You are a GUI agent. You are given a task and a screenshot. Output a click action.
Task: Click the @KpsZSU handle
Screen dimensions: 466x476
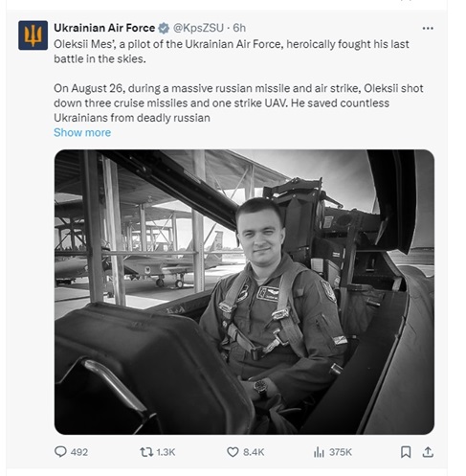[x=198, y=28]
